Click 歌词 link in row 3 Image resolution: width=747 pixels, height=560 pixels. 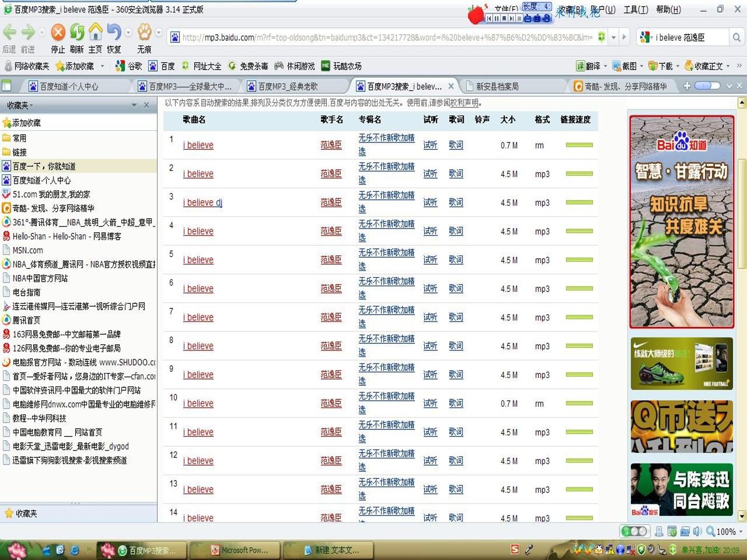pos(456,202)
